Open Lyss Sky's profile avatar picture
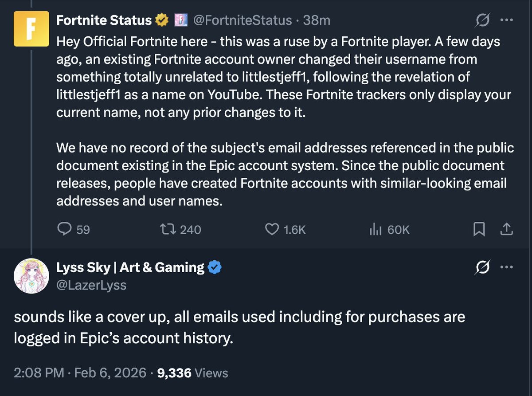Screen dimensions: 532x396 click(x=31, y=276)
